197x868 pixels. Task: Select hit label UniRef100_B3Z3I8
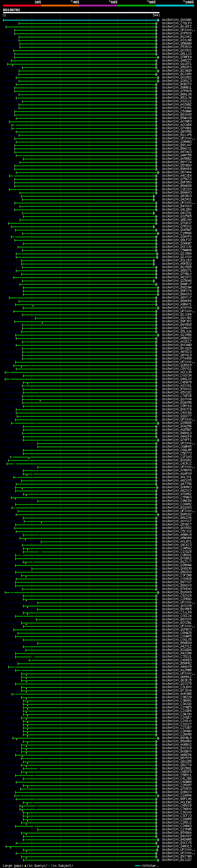pyautogui.click(x=177, y=748)
